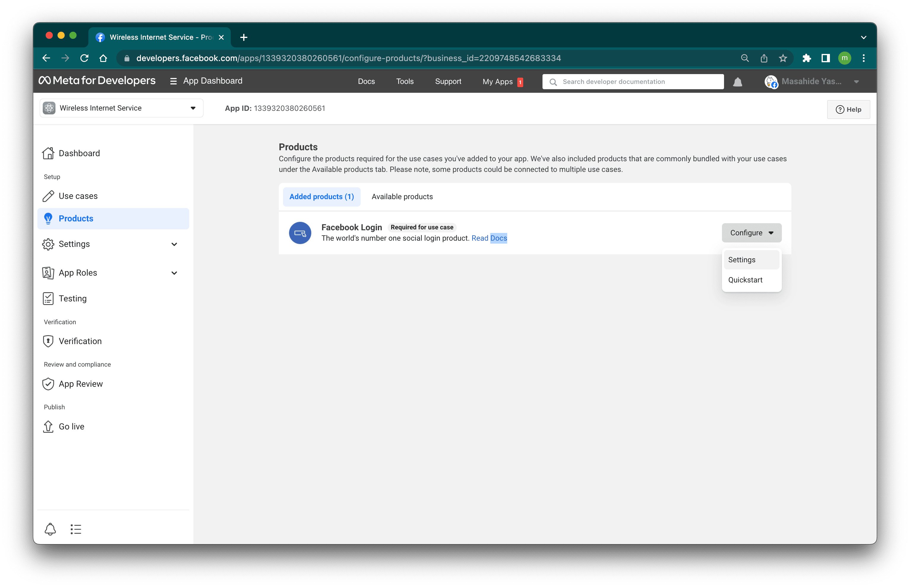Focus the Search developer documentation field
The width and height of the screenshot is (910, 588).
(x=633, y=82)
